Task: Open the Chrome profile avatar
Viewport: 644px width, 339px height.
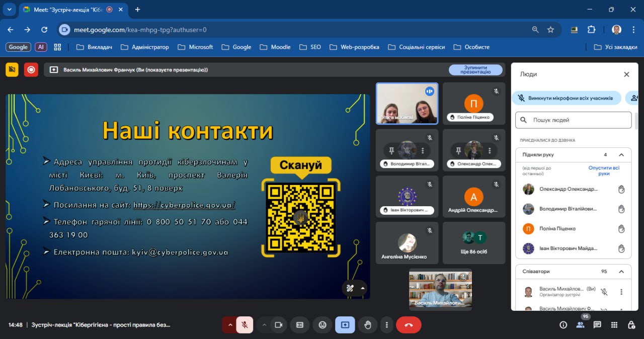Action: (616, 30)
